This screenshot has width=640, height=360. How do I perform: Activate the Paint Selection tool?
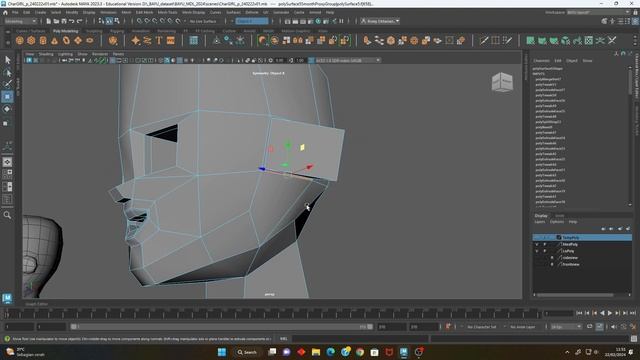point(7,84)
